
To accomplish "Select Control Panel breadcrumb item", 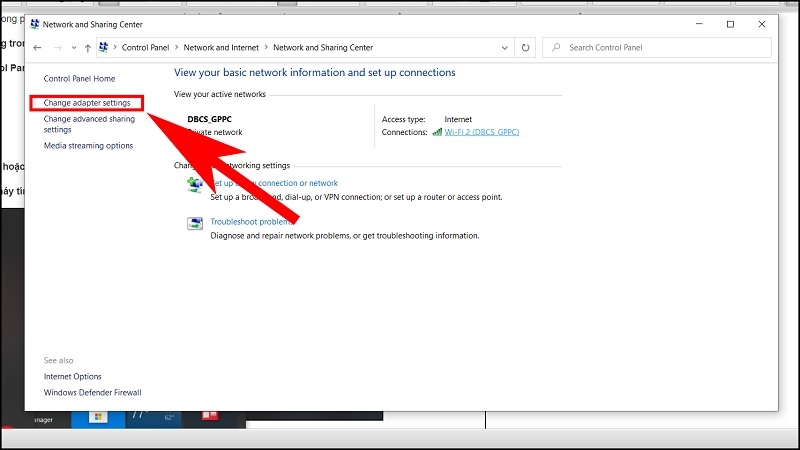I will click(145, 47).
